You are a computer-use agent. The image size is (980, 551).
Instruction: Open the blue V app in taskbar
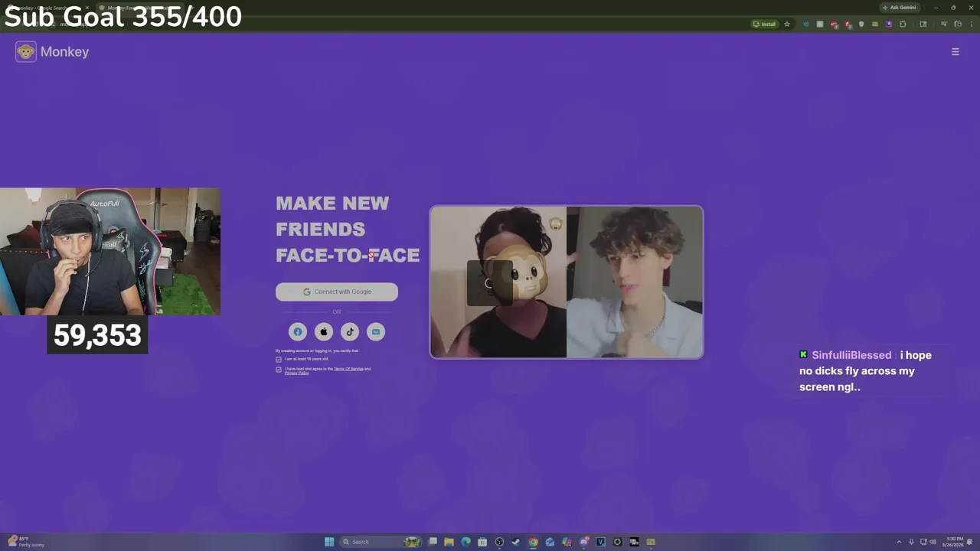coord(600,542)
